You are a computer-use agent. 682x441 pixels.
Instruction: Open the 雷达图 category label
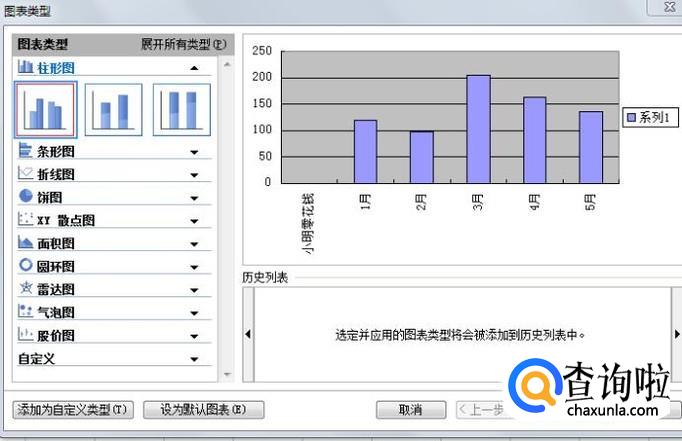56,290
